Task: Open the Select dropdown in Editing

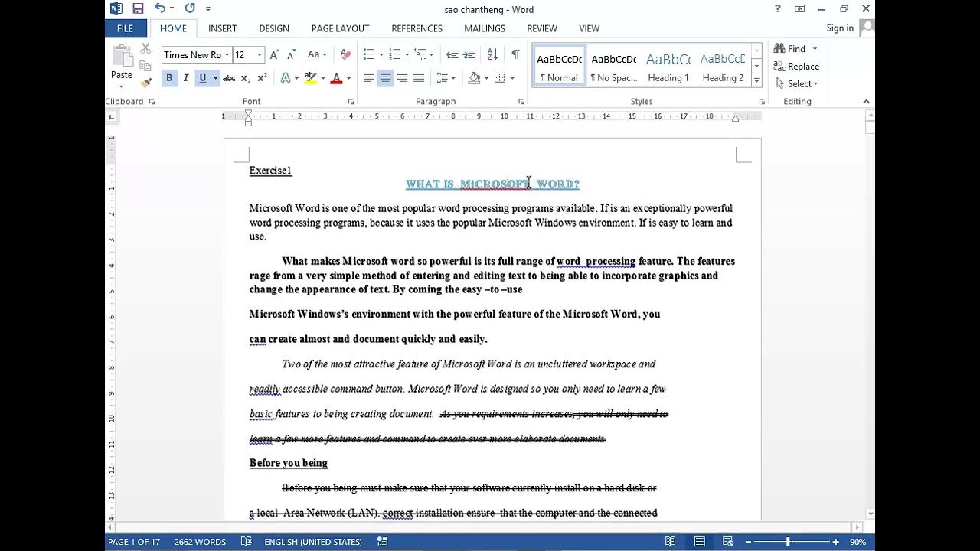Action: pyautogui.click(x=797, y=84)
